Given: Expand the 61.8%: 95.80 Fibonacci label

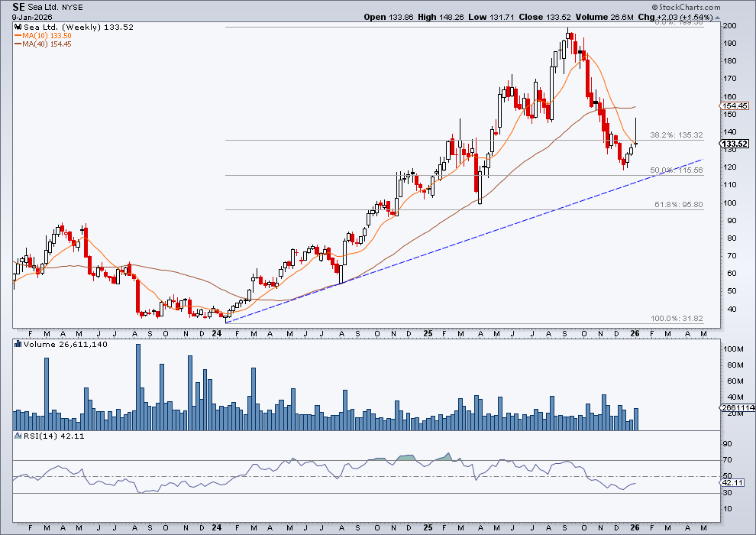Looking at the screenshot, I should (679, 204).
